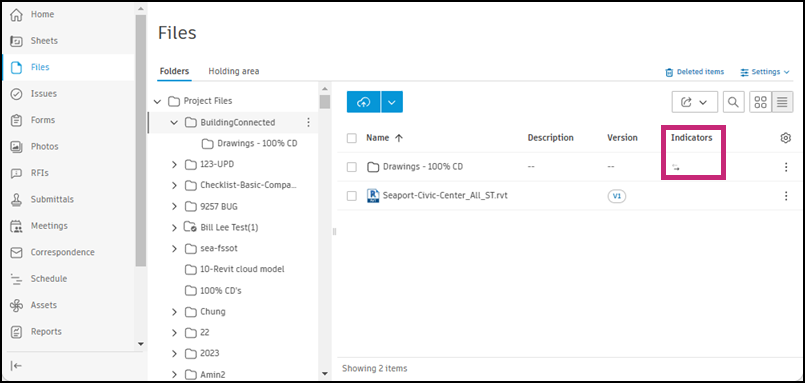805x383 pixels.
Task: Click the cloud upload button
Action: coord(363,102)
